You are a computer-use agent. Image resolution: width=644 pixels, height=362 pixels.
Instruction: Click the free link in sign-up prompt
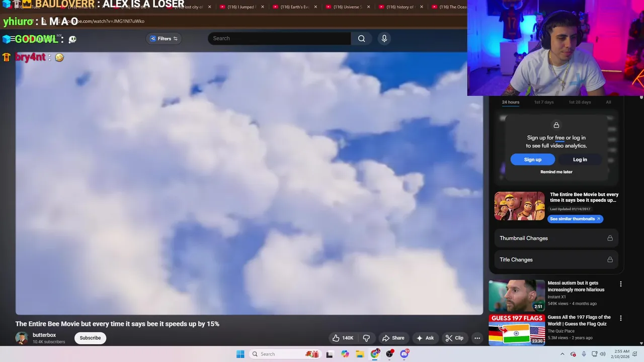[x=559, y=138]
